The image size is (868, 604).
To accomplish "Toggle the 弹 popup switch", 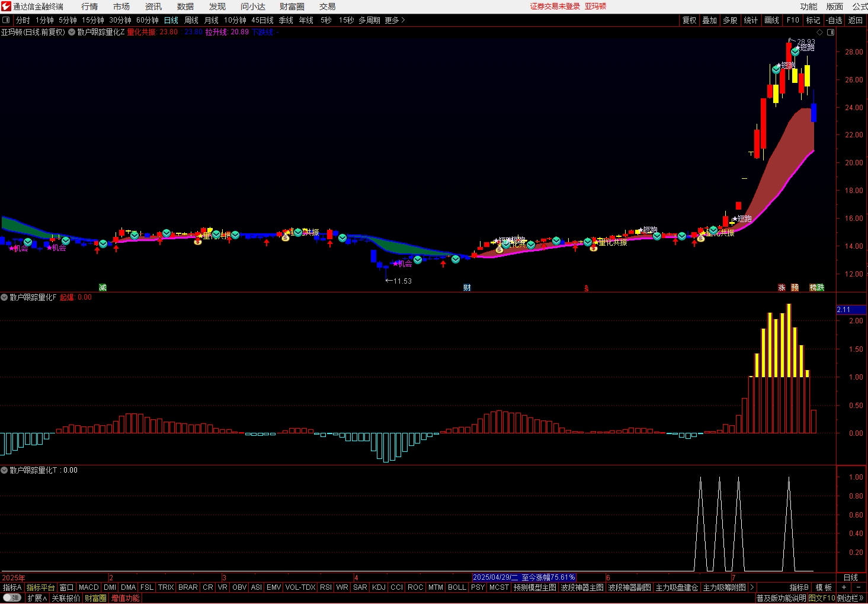I will coord(12,598).
